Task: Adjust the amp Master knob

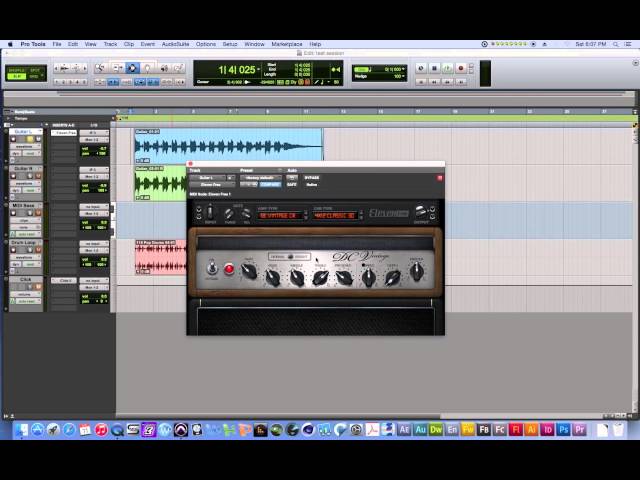Action: pos(416,270)
